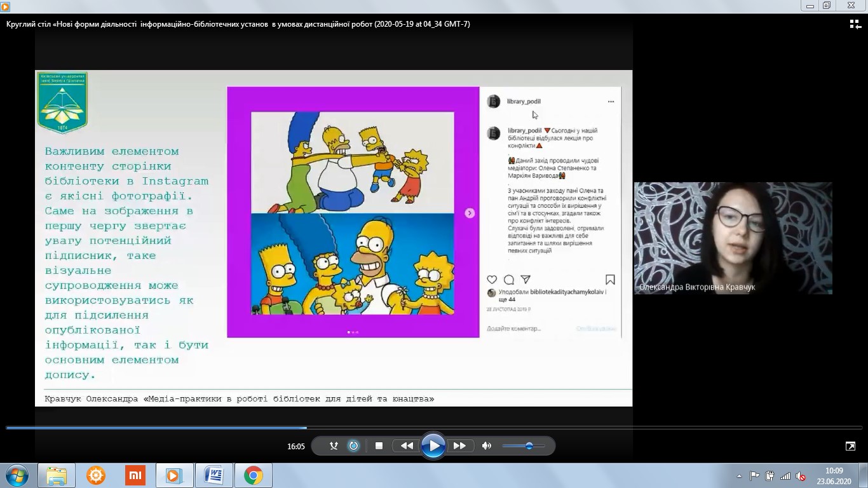View the video in full screen

click(850, 446)
